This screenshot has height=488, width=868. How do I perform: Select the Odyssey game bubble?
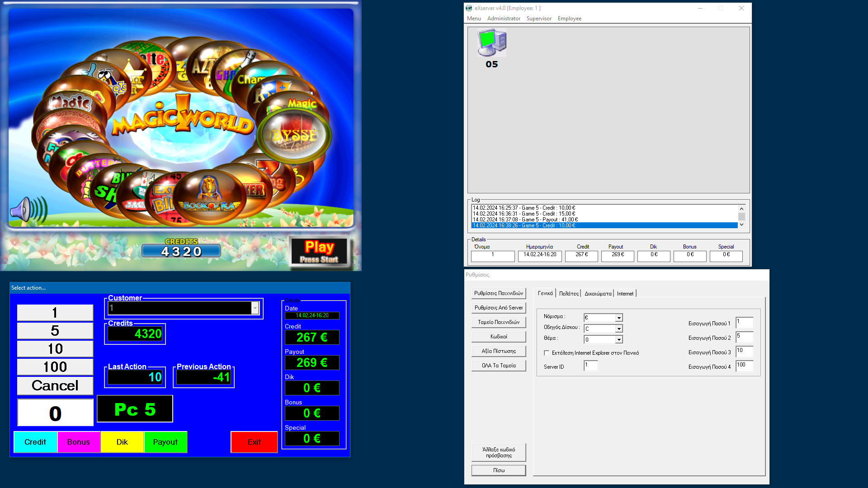295,135
